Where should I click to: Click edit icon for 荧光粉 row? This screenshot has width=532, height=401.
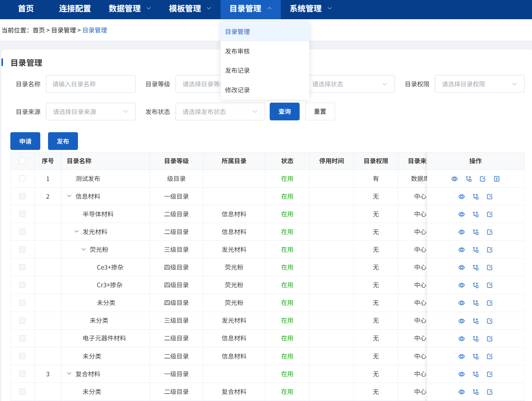(x=490, y=250)
